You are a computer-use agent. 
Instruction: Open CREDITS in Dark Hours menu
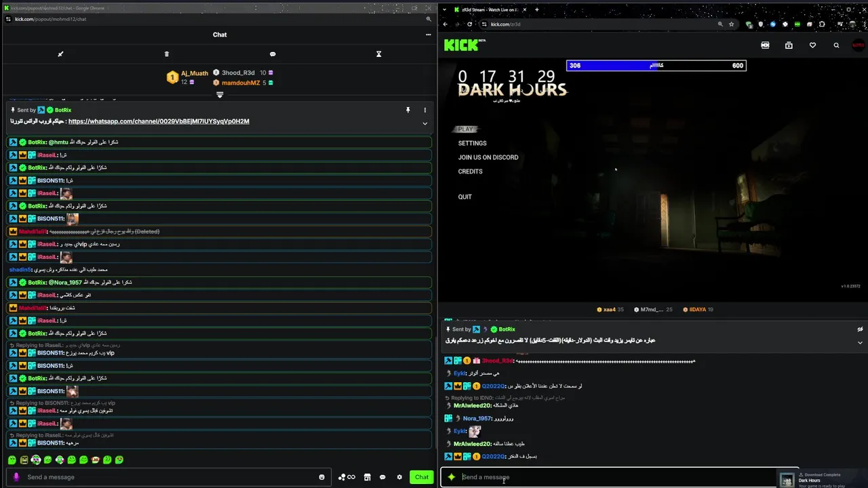coord(470,171)
